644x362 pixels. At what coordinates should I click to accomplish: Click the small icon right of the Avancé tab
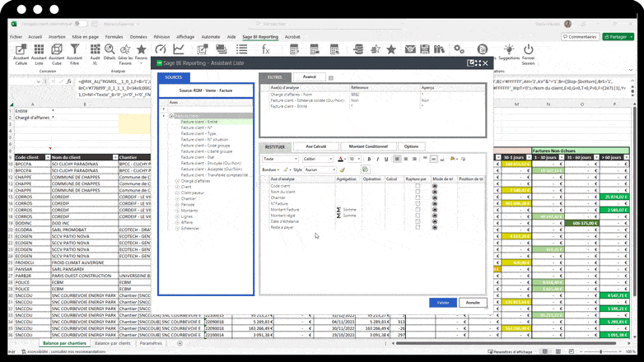pyautogui.click(x=331, y=77)
